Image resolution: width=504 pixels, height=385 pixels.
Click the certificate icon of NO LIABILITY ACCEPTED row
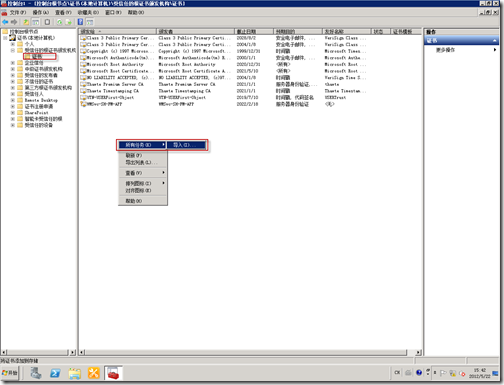83,78
